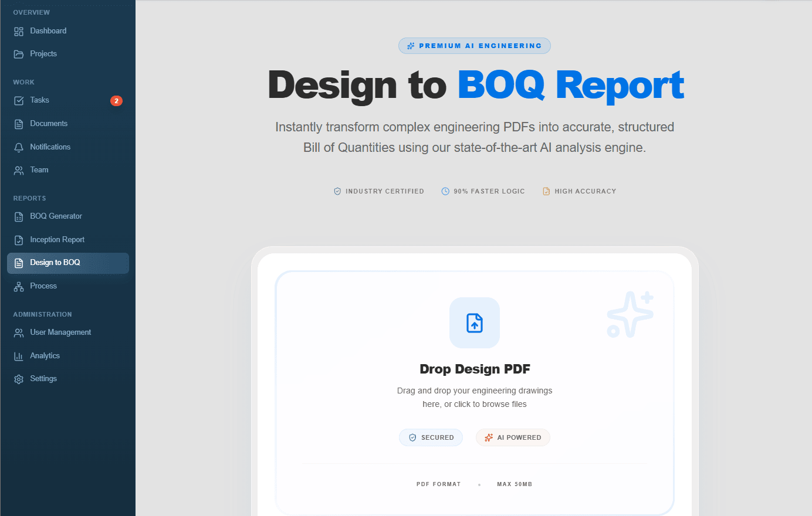Click the Notifications bell icon
The width and height of the screenshot is (812, 516).
[19, 147]
